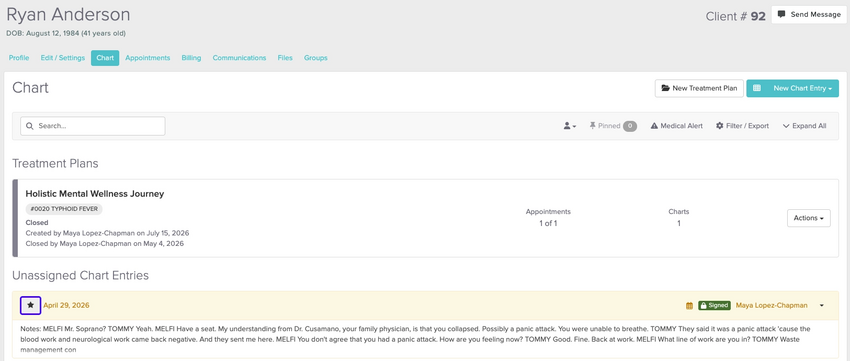Viewport: 850px width, 361px height.
Task: Open the treatment plan Actions dropdown
Action: (x=808, y=218)
